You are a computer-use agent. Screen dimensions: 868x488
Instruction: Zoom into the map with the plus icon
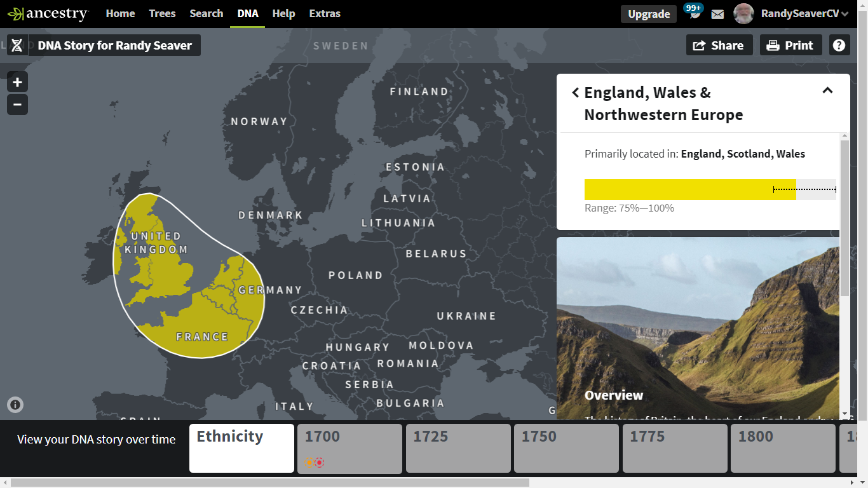point(17,81)
